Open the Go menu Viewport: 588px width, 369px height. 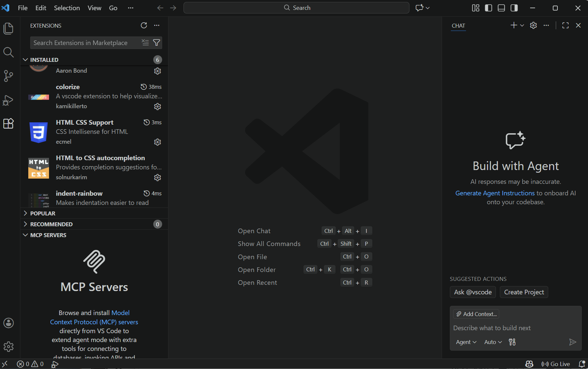tap(113, 8)
